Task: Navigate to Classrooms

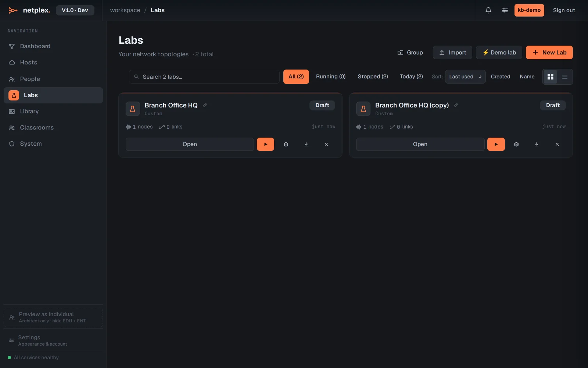Action: [53, 128]
